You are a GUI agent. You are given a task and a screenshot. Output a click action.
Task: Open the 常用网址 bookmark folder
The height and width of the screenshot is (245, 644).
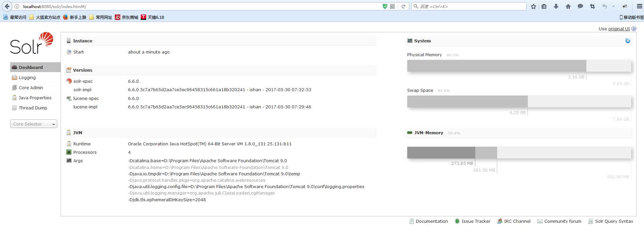pyautogui.click(x=101, y=17)
